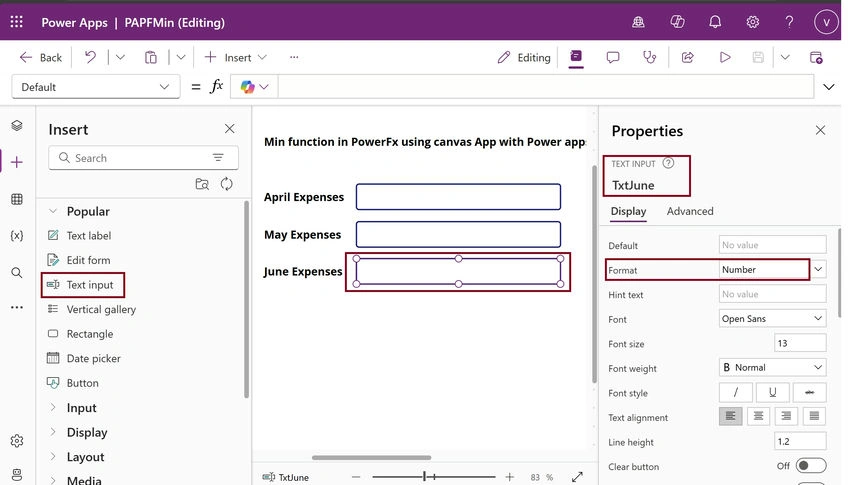Click the Save disk icon
The width and height of the screenshot is (850, 485).
point(758,57)
